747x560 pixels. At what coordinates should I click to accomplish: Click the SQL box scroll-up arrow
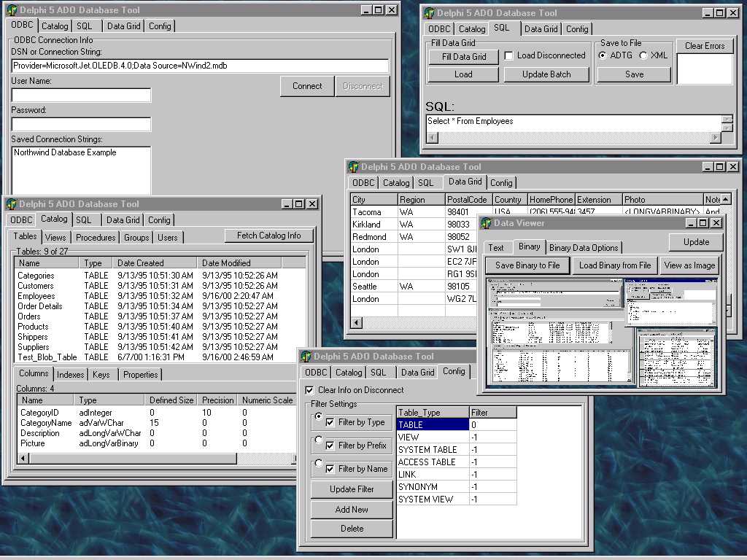(x=727, y=119)
